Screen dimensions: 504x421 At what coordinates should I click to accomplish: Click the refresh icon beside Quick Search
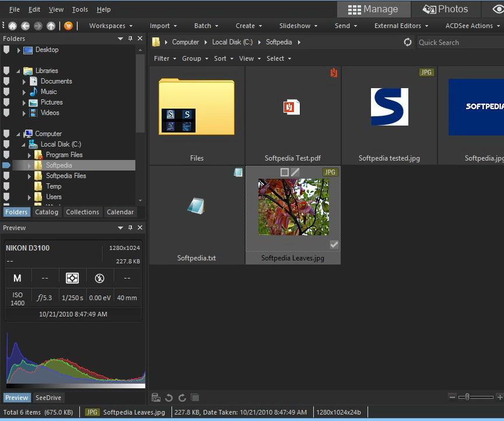click(408, 42)
